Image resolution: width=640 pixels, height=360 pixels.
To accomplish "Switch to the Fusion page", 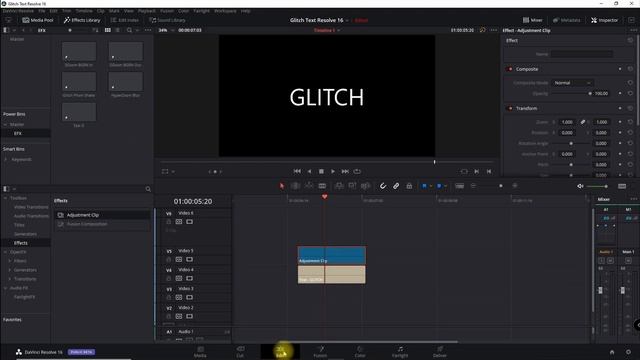I will tap(320, 352).
